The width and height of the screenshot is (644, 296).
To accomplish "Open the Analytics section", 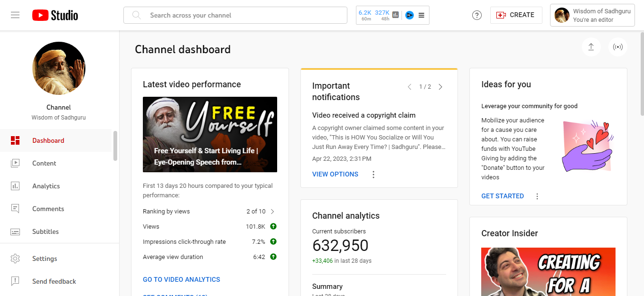I will tap(56, 186).
